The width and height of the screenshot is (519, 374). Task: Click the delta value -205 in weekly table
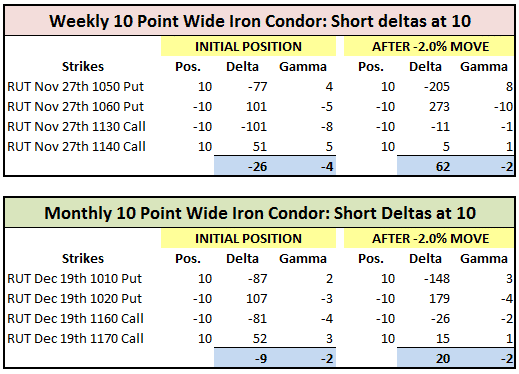pos(436,87)
